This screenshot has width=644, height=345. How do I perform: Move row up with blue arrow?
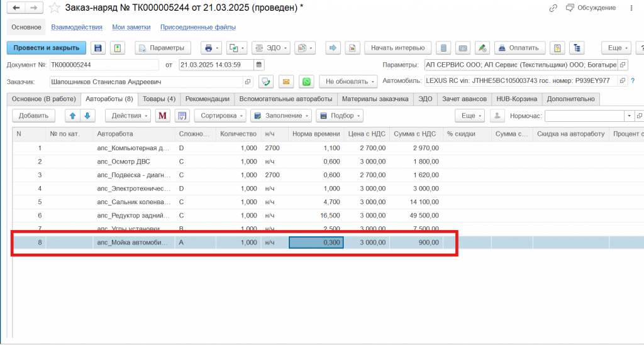coord(72,116)
